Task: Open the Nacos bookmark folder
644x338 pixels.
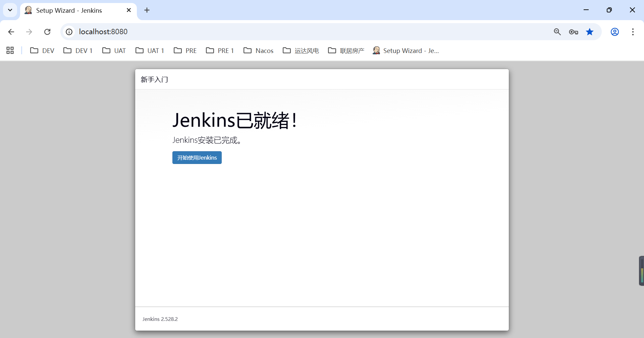Action: click(x=258, y=51)
